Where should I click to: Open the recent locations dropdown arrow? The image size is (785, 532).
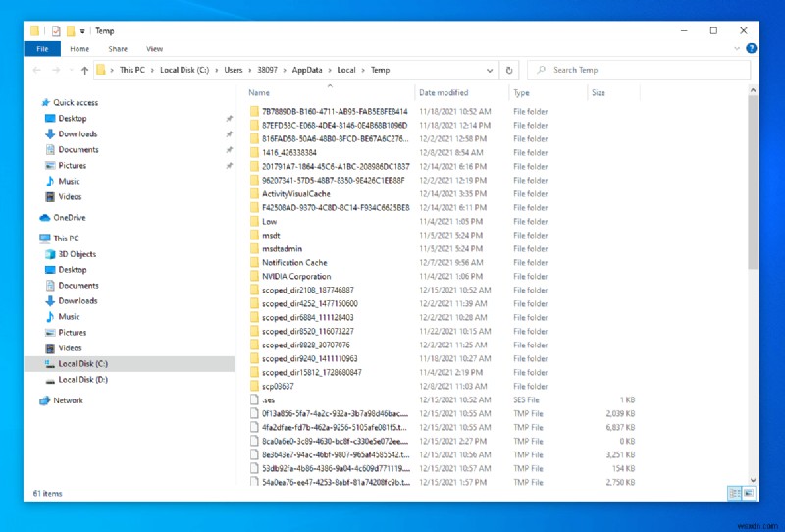pyautogui.click(x=71, y=70)
